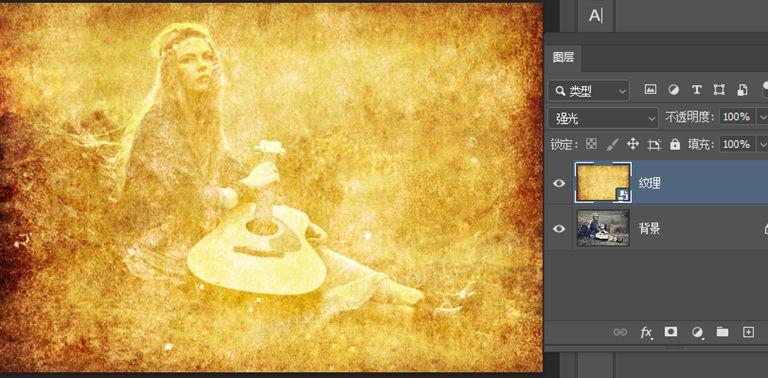
Task: Click the link layers icon
Action: tap(620, 332)
